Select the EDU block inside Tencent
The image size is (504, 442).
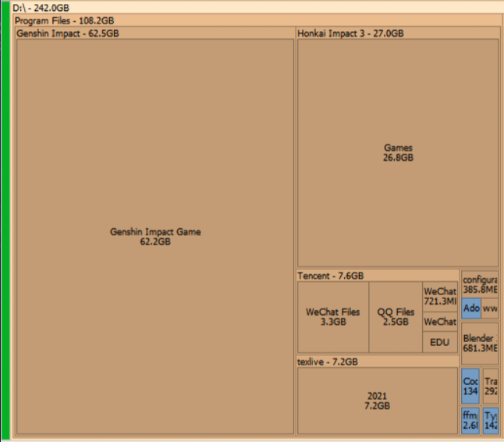point(439,343)
